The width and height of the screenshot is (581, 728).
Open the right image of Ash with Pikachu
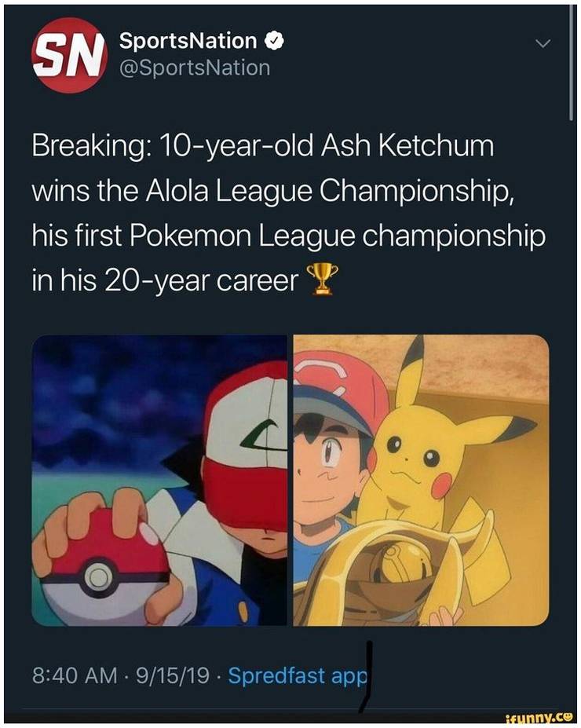[x=421, y=480]
